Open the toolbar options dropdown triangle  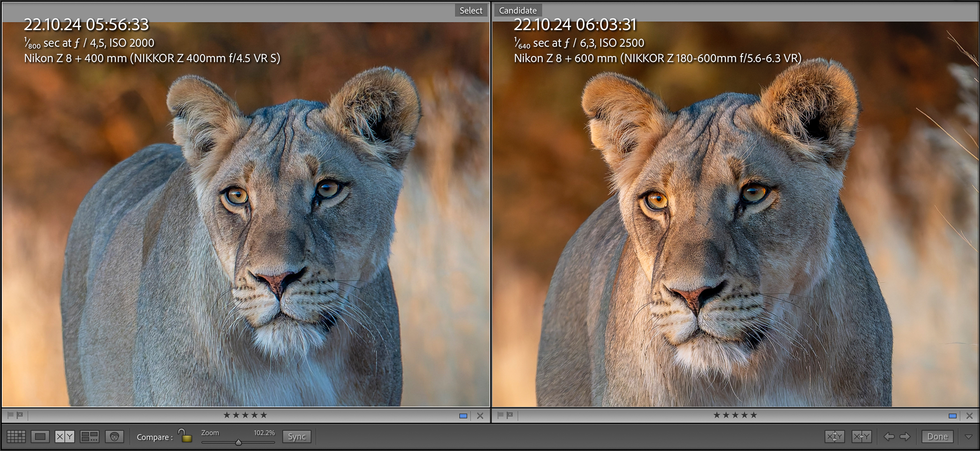click(969, 437)
